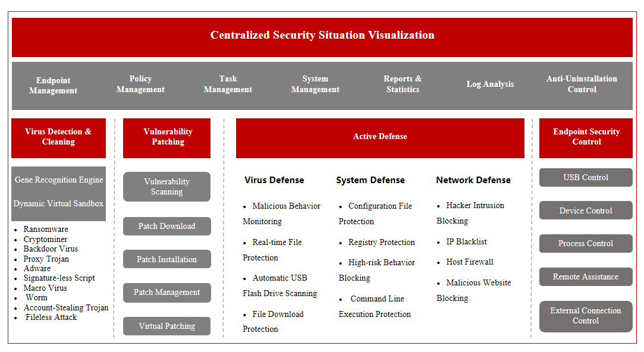The image size is (644, 352).
Task: Open Device Control
Action: coord(586,210)
